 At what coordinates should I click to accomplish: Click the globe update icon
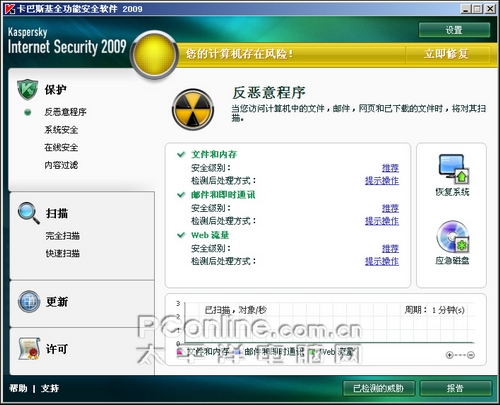click(29, 301)
